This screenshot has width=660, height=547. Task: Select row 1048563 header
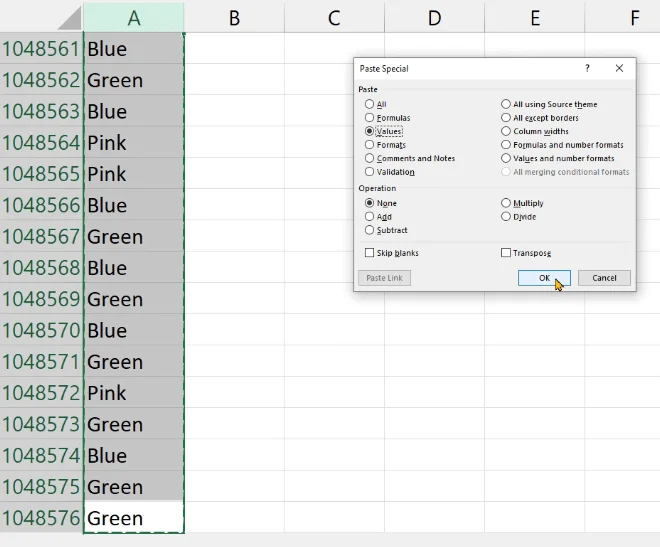(41, 111)
